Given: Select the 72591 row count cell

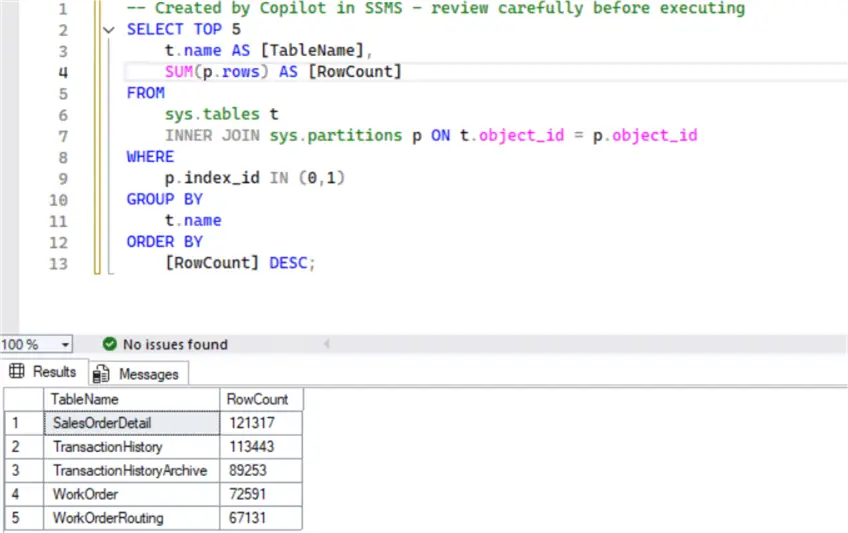Looking at the screenshot, I should click(261, 494).
